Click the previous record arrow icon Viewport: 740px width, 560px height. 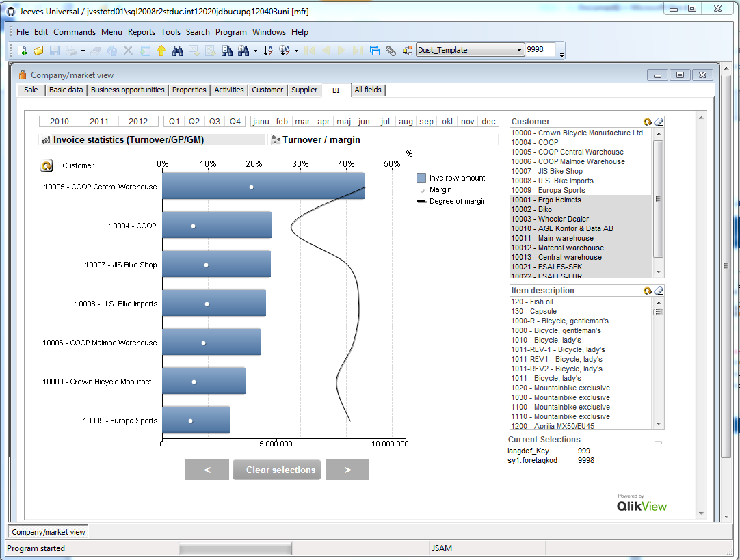[x=326, y=51]
